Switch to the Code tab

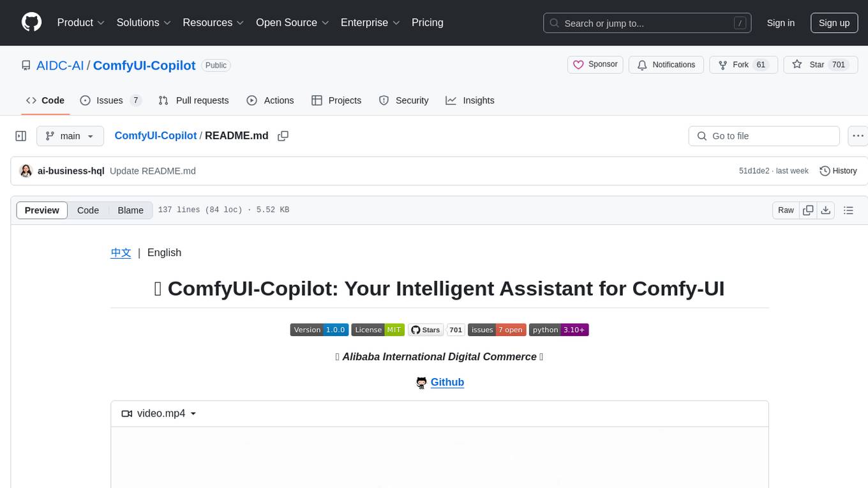(x=45, y=100)
